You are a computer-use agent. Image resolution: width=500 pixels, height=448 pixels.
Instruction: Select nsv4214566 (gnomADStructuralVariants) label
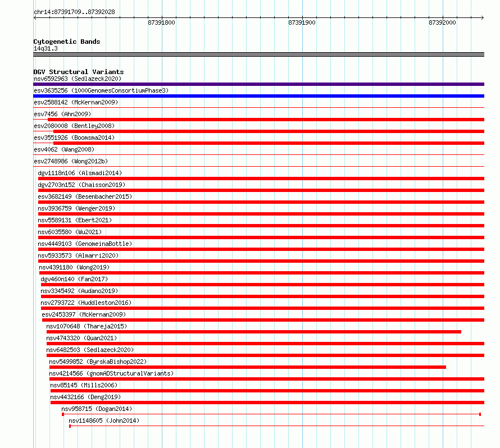tap(112, 373)
